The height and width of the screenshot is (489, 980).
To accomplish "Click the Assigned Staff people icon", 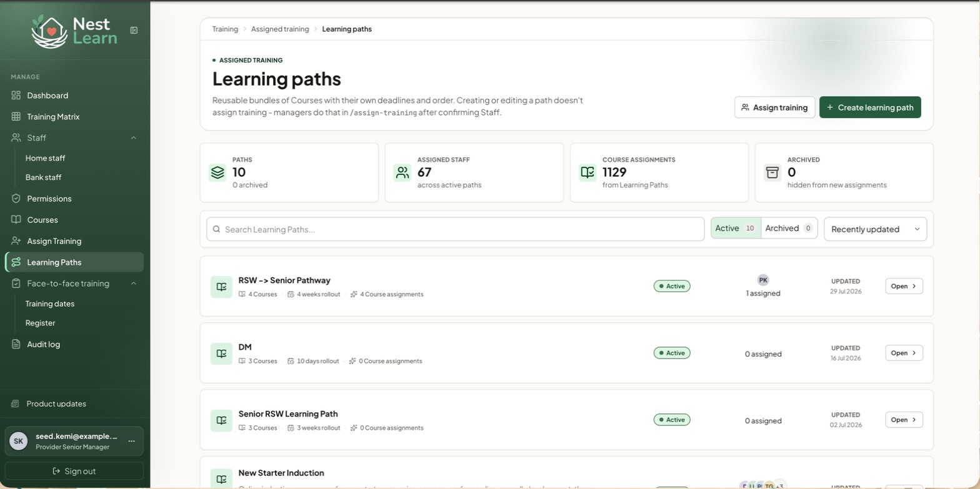I will pos(402,172).
